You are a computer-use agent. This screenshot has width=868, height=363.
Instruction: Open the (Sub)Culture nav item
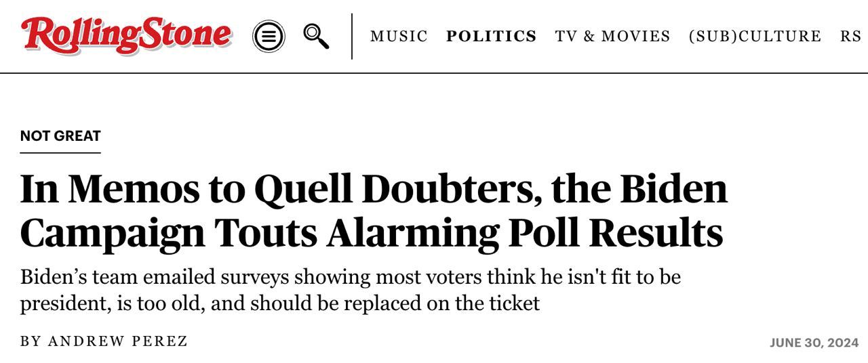(x=755, y=36)
